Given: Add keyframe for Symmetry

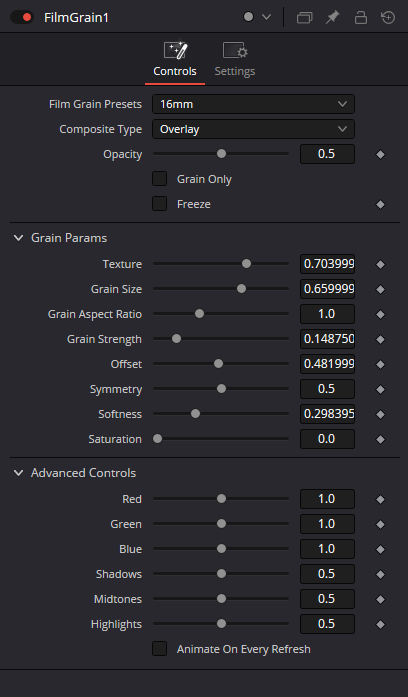Looking at the screenshot, I should [x=380, y=389].
